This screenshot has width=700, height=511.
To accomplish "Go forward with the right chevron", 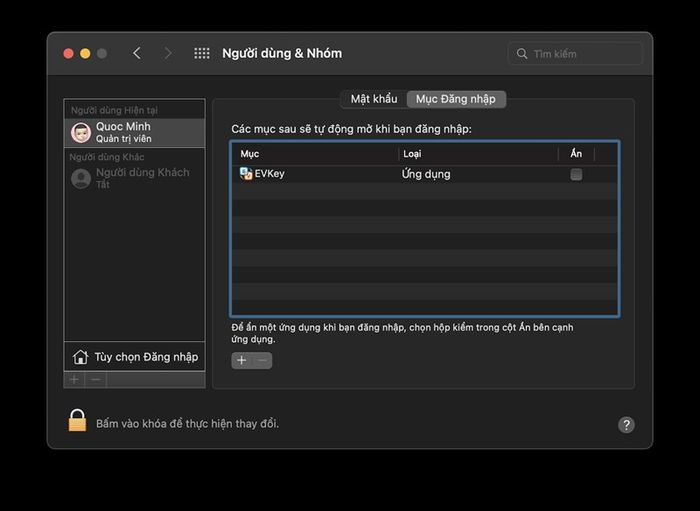I will click(x=168, y=54).
